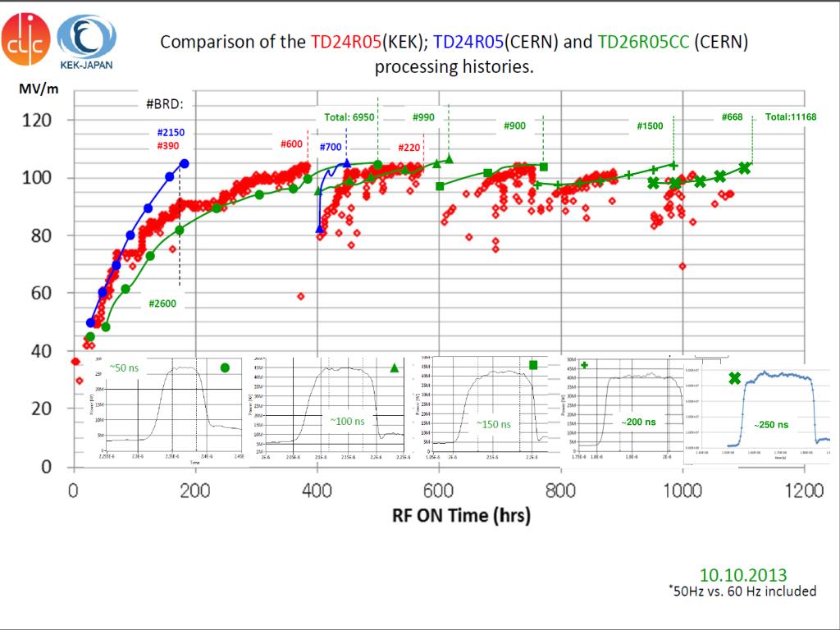Click the y-axis value 60
Image resolution: width=840 pixels, height=630 pixels.
tap(41, 293)
